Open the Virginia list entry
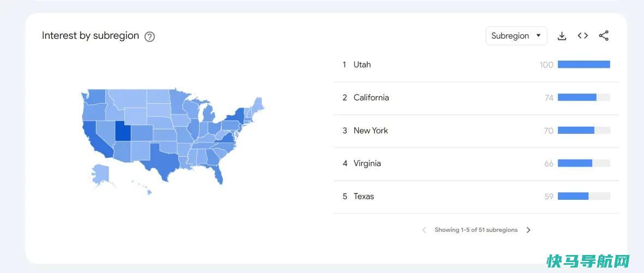644x273 pixels. coord(477,163)
